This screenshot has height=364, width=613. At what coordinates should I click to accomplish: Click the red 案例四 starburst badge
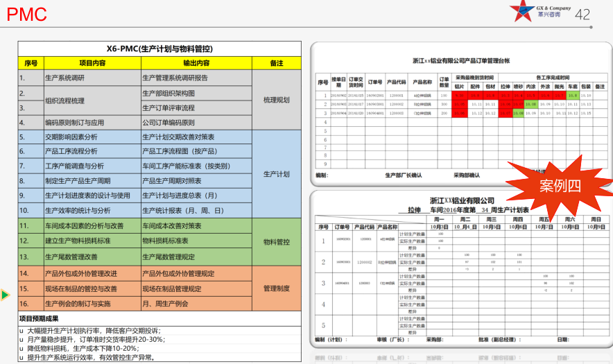pos(560,186)
